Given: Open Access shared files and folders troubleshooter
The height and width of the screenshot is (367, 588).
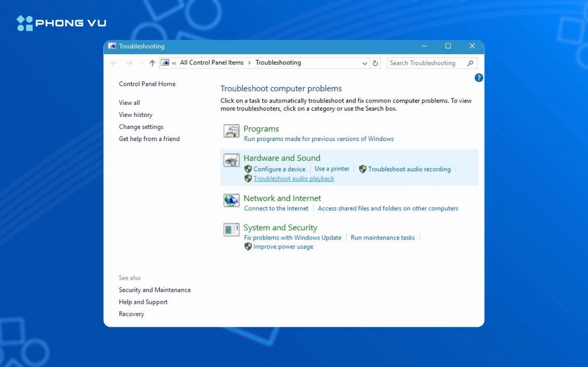Looking at the screenshot, I should [388, 208].
